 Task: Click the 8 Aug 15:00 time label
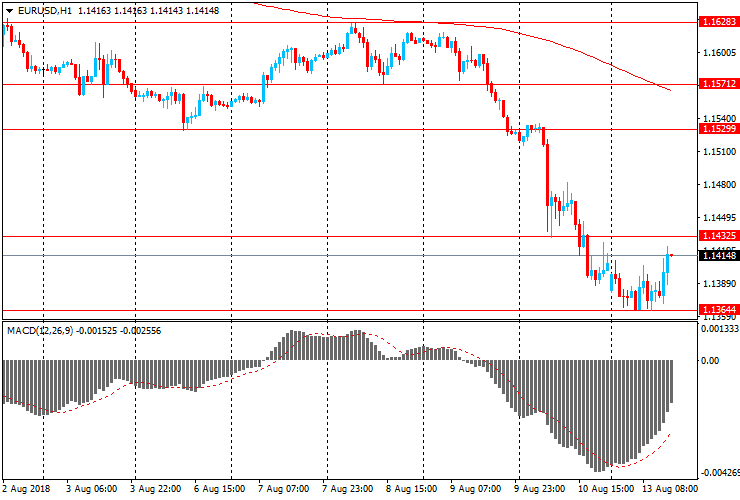pyautogui.click(x=412, y=489)
